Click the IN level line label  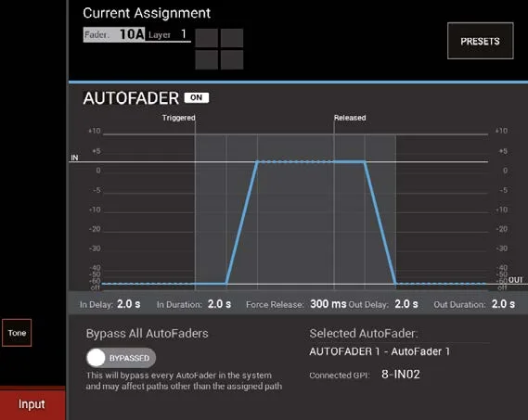pos(74,158)
